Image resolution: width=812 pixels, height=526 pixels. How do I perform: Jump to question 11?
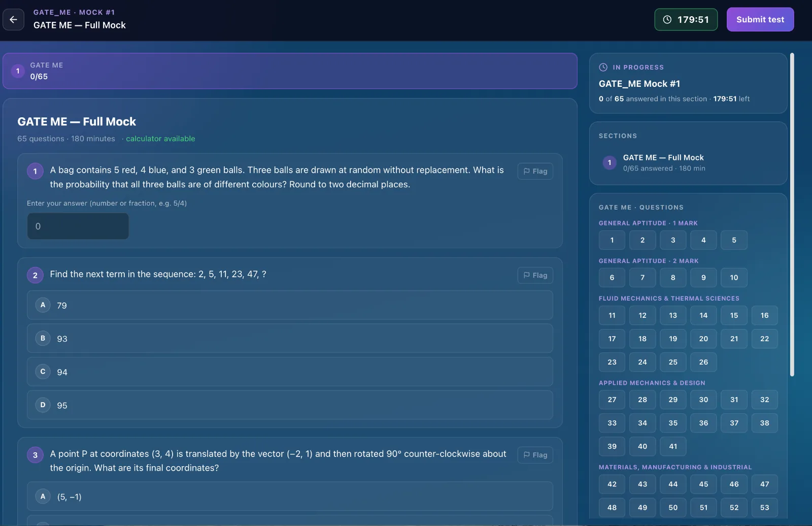tap(612, 315)
